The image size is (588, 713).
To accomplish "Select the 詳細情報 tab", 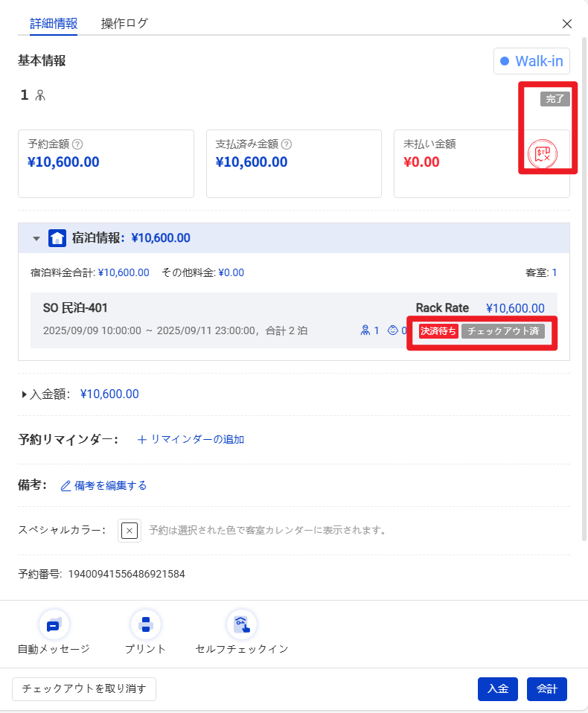I will coord(54,23).
